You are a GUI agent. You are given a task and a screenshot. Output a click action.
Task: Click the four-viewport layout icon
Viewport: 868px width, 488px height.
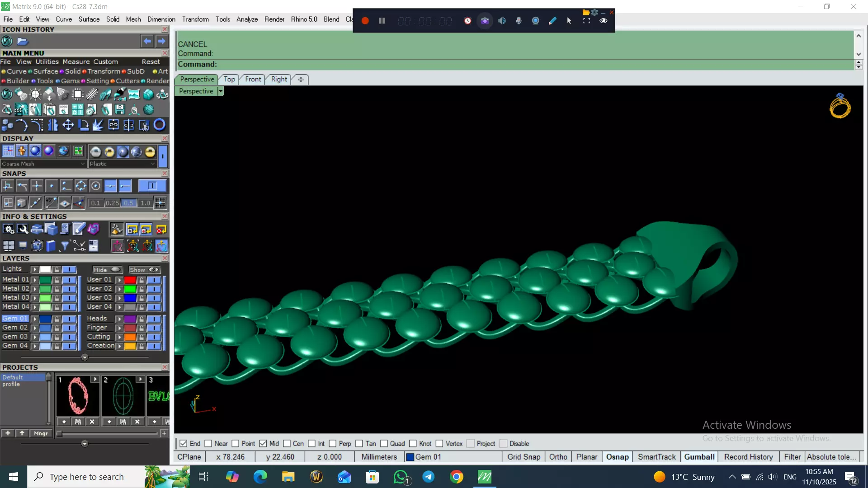[x=9, y=246]
